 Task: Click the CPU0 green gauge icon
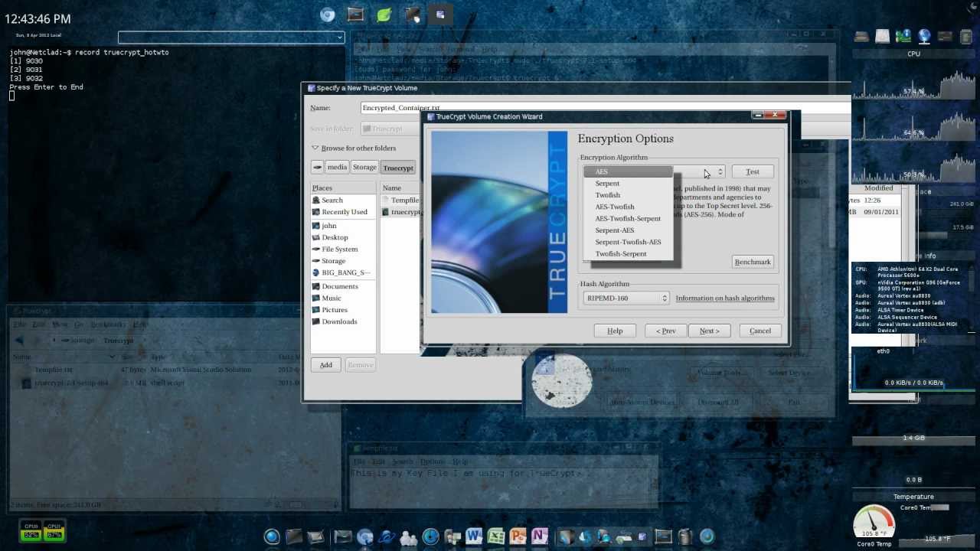tap(31, 531)
